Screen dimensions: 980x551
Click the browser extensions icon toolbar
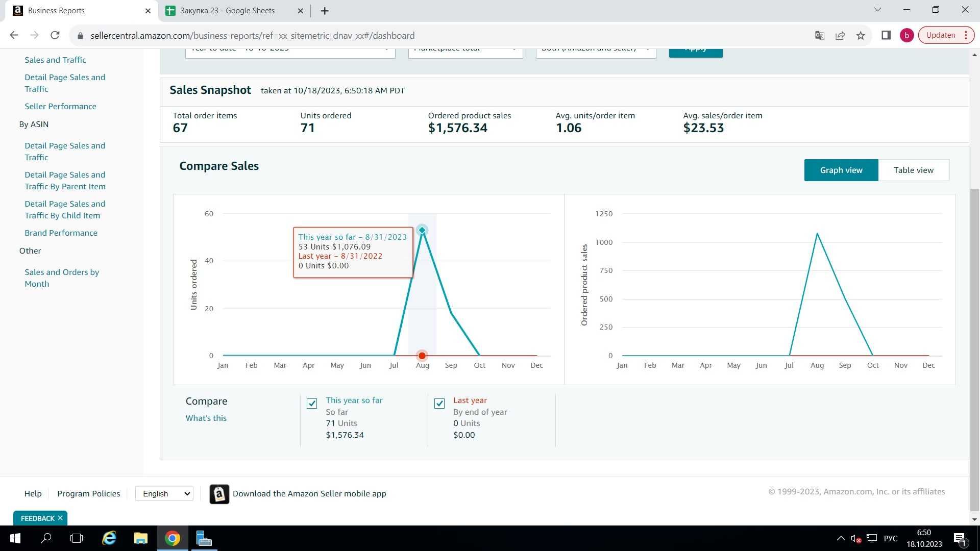(x=887, y=35)
